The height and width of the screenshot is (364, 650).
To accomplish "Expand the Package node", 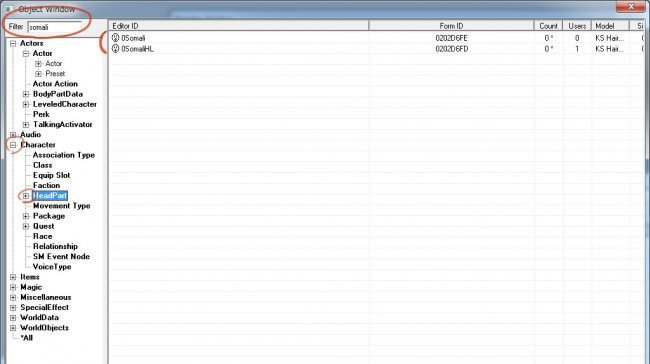I will [x=26, y=216].
